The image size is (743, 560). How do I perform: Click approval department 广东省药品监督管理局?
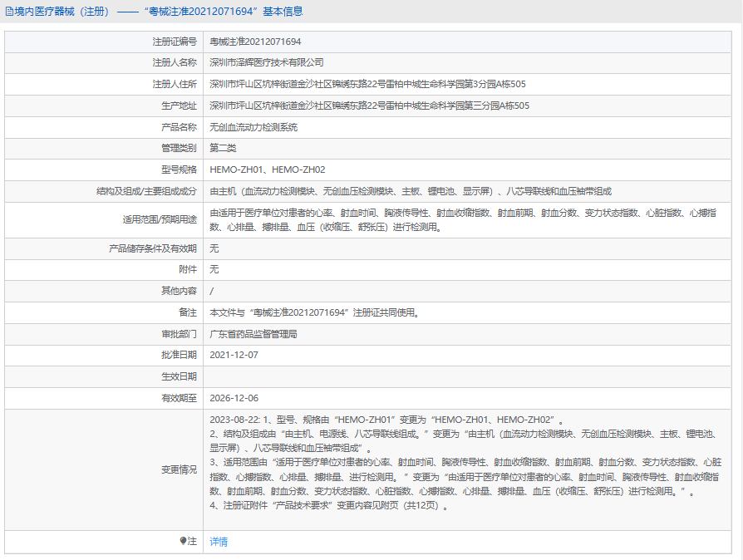[x=253, y=334]
